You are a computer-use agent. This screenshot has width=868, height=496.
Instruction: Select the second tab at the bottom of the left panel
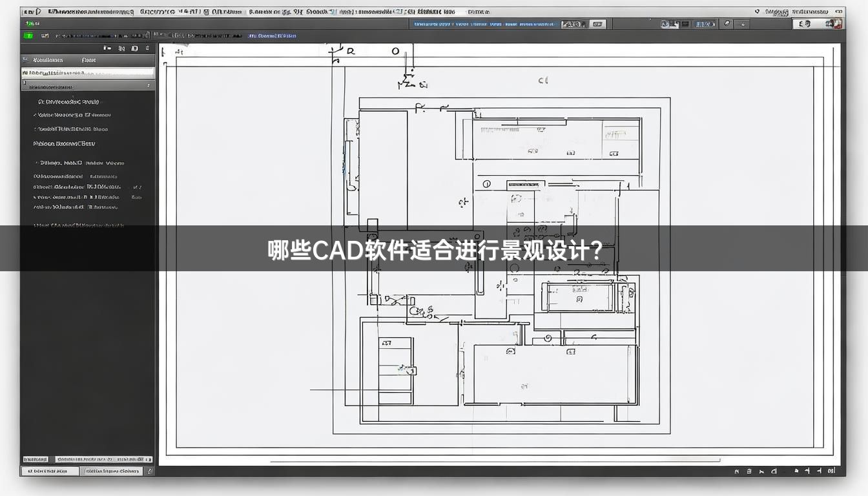tap(112, 471)
